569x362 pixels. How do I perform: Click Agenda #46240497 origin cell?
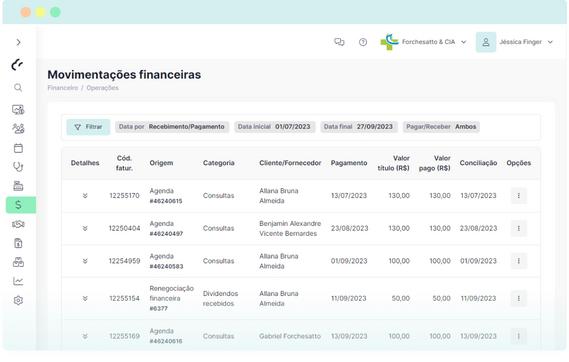(x=166, y=229)
